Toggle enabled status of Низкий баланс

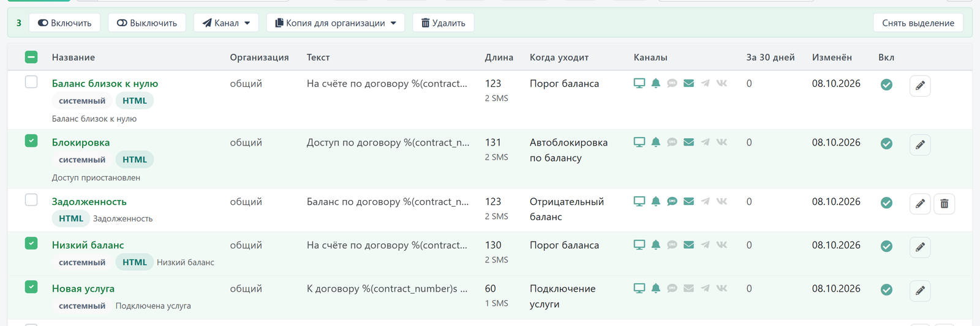[886, 246]
